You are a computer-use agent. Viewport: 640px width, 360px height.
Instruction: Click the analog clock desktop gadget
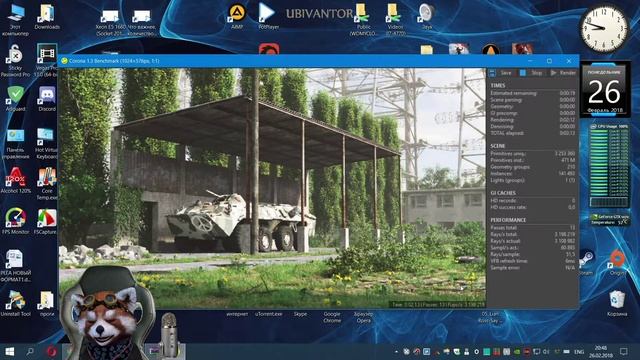pos(604,28)
